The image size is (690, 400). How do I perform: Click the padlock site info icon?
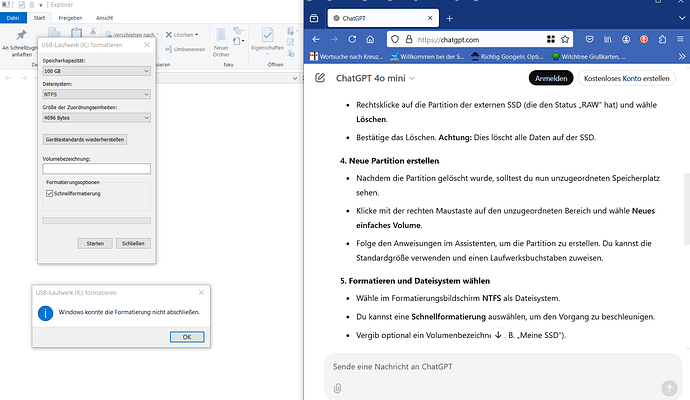409,39
